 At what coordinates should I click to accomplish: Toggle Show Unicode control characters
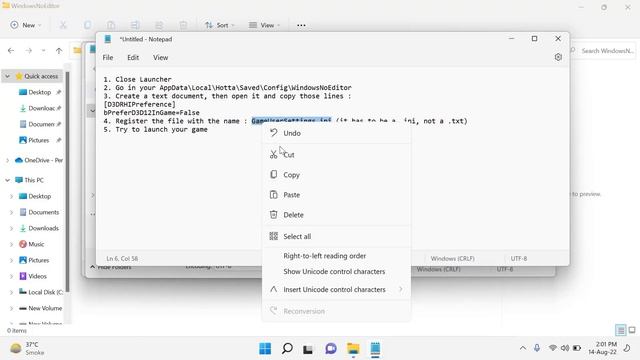pos(336,271)
